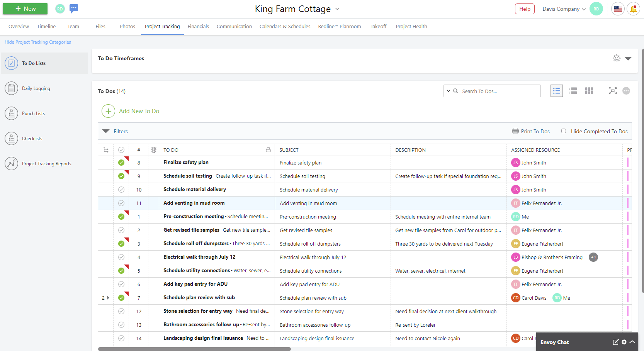Image resolution: width=644 pixels, height=351 pixels.
Task: Open the chat messages icon in header
Action: pyautogui.click(x=74, y=8)
